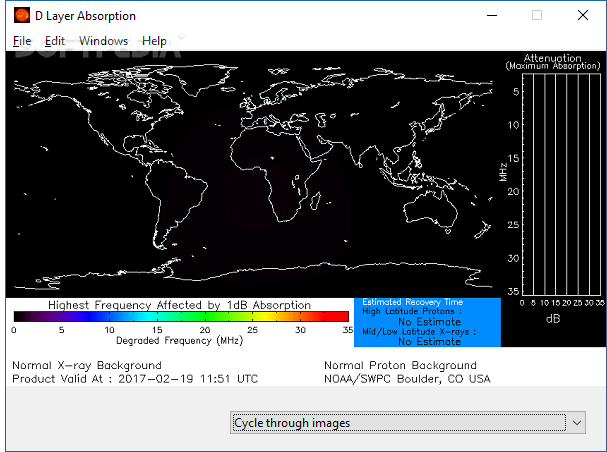Click 'NOAA/SWPC Boulder, CO USA' text
This screenshot has height=452, width=607.
[x=407, y=379]
